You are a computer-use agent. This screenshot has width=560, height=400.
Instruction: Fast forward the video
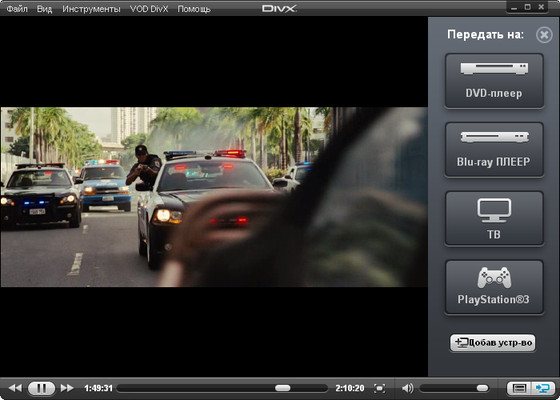click(x=67, y=388)
